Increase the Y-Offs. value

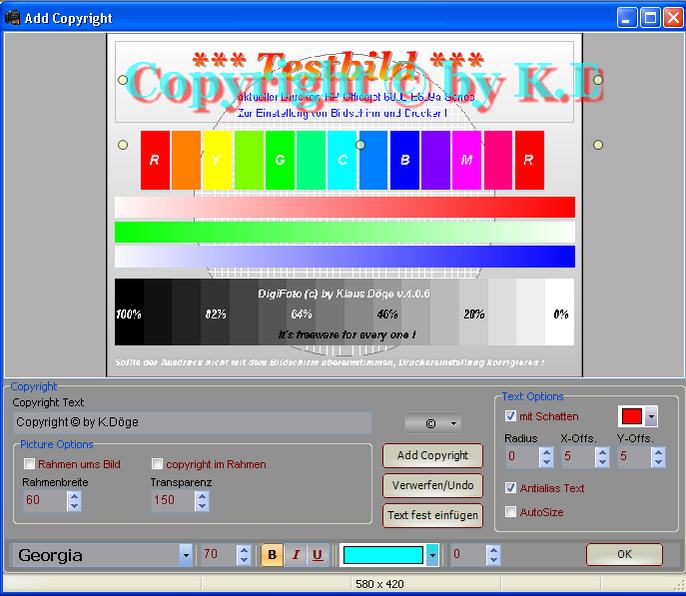click(658, 452)
